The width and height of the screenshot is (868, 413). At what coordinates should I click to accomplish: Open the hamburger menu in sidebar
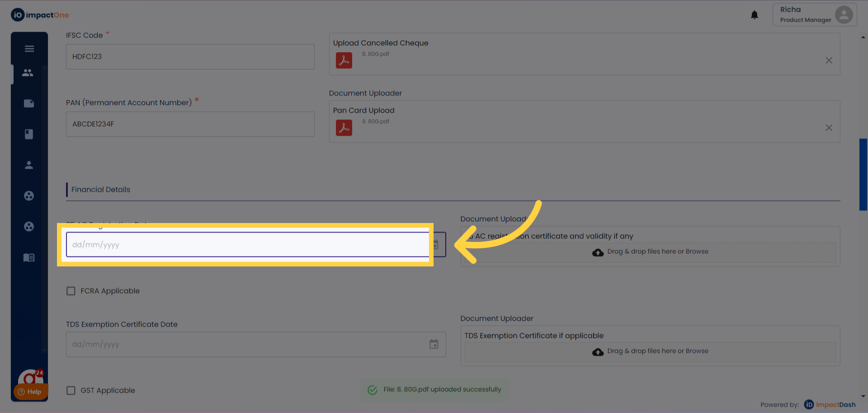coord(29,49)
